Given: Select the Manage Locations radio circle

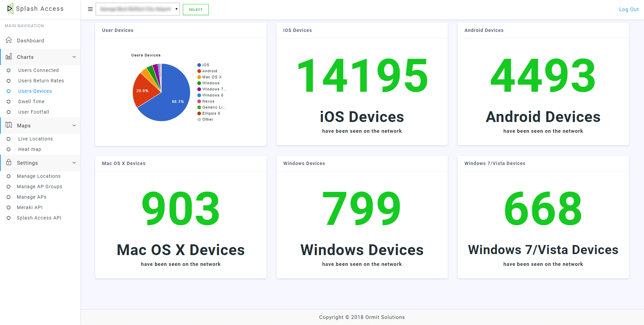Looking at the screenshot, I should (9, 176).
